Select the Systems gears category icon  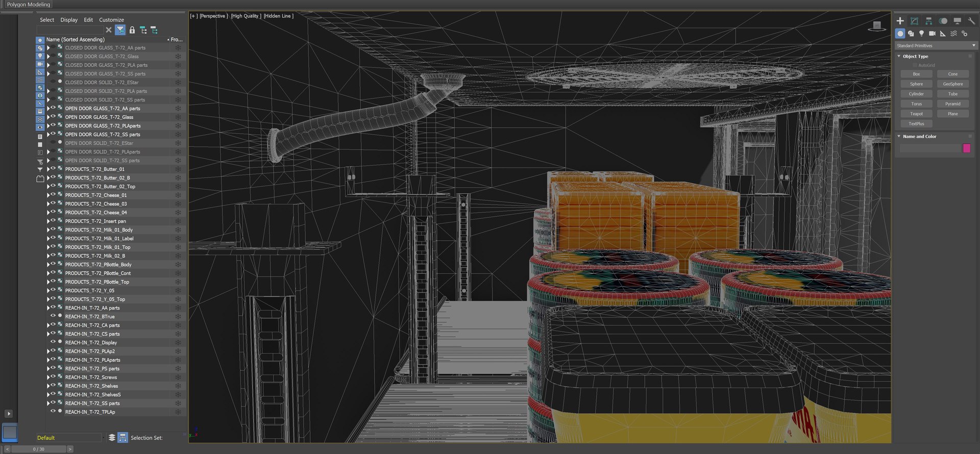click(964, 34)
